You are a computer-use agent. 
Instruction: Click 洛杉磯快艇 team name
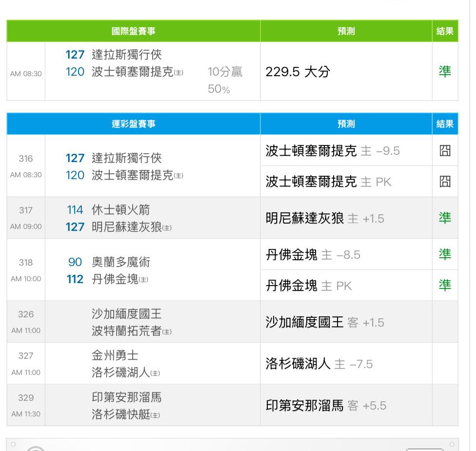click(x=121, y=414)
